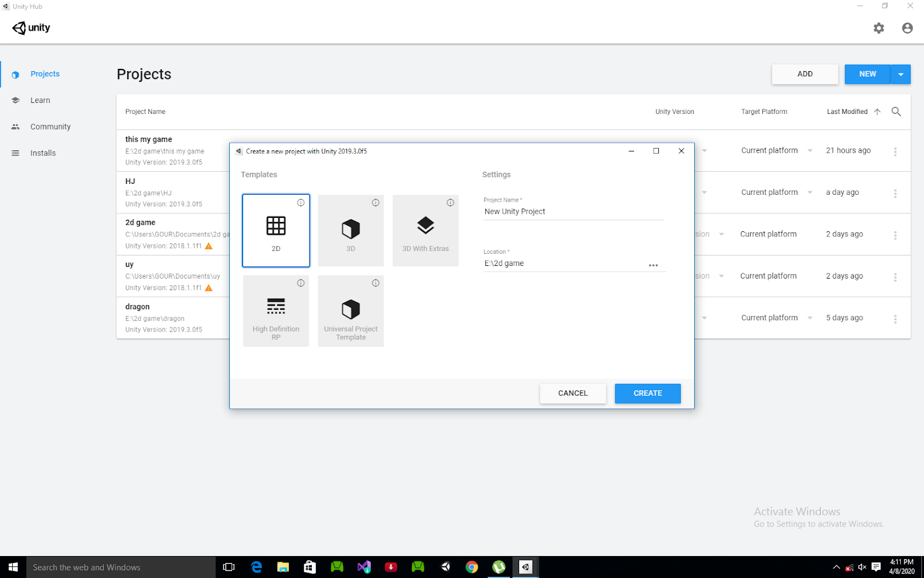The image size is (924, 578).
Task: Click the CREATE button
Action: [648, 394]
